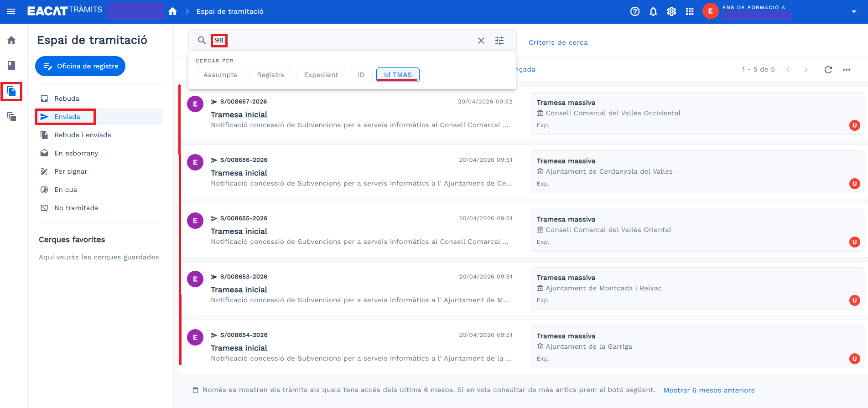Select the Assumpte search filter chip
Screen dimensions: 868x408
220,75
